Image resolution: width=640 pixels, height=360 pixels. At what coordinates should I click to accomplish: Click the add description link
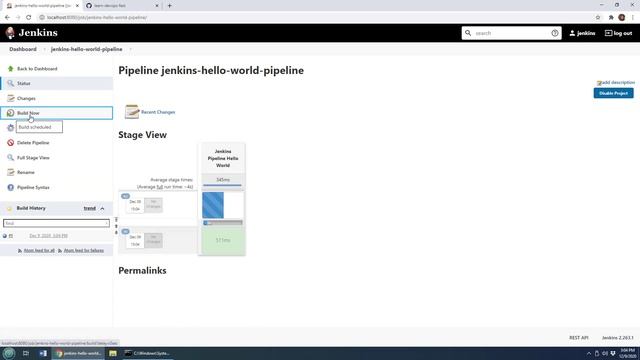[x=618, y=82]
